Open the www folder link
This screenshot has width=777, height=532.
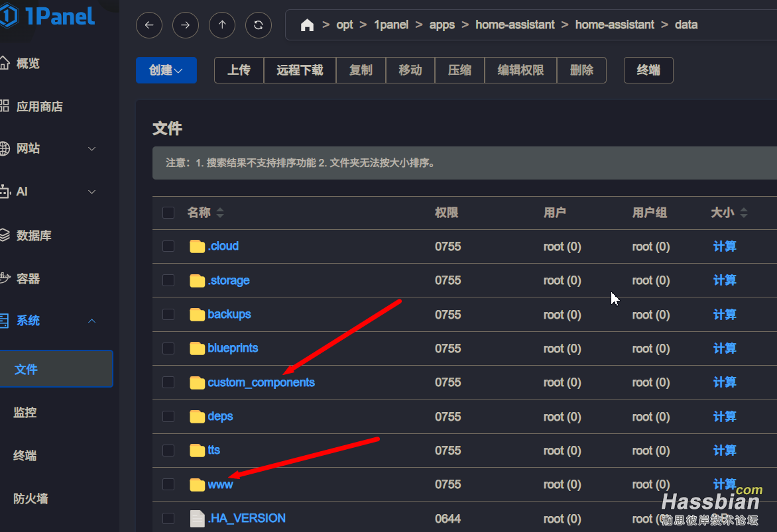220,484
